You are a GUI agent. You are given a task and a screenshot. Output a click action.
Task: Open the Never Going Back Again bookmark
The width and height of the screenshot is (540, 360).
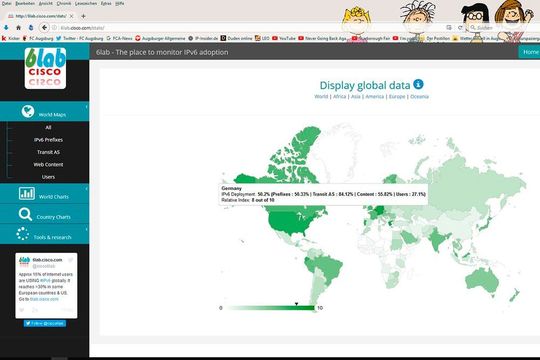click(323, 38)
